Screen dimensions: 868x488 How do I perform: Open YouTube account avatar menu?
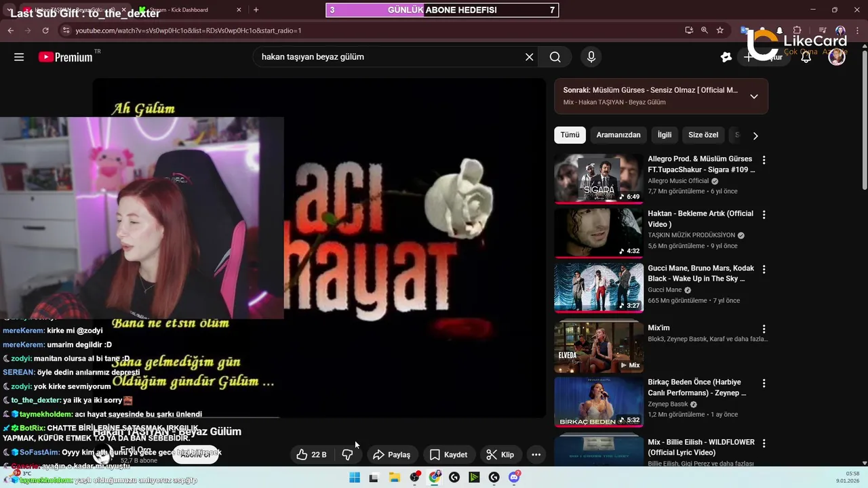pyautogui.click(x=837, y=57)
